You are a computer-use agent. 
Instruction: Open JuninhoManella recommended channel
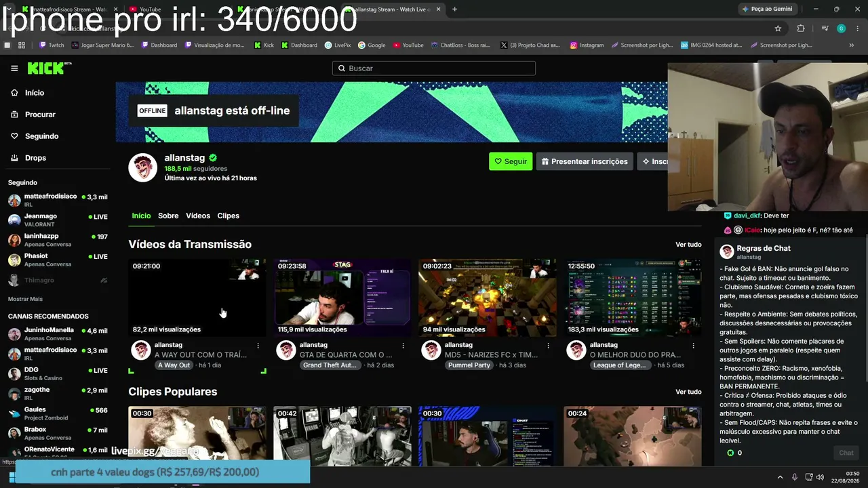point(58,333)
